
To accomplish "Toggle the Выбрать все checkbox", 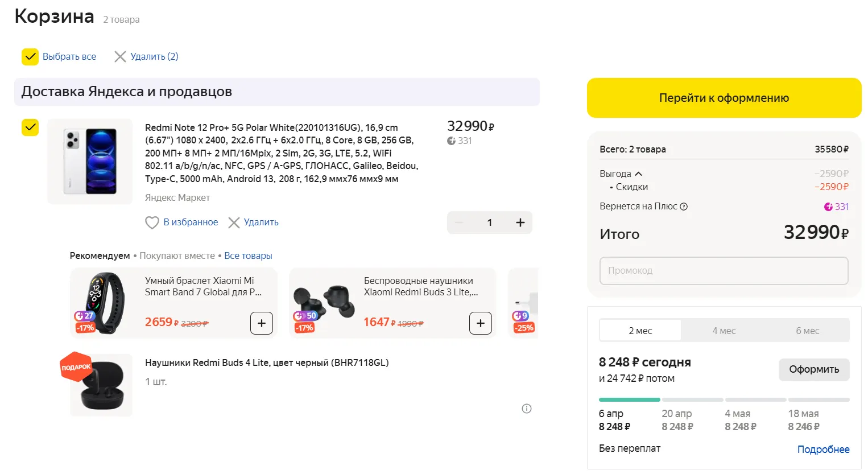I will pyautogui.click(x=30, y=56).
